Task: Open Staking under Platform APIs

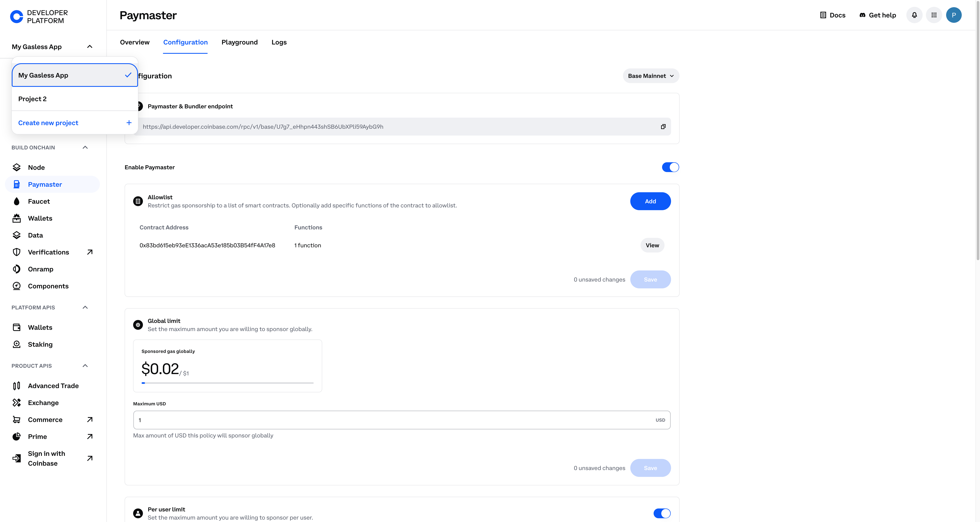Action: tap(40, 344)
